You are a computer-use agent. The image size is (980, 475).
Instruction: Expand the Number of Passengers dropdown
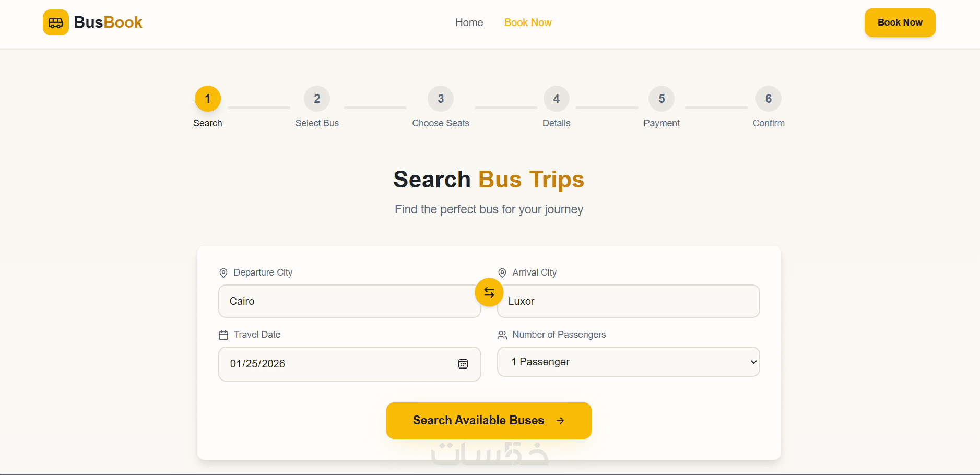(628, 362)
